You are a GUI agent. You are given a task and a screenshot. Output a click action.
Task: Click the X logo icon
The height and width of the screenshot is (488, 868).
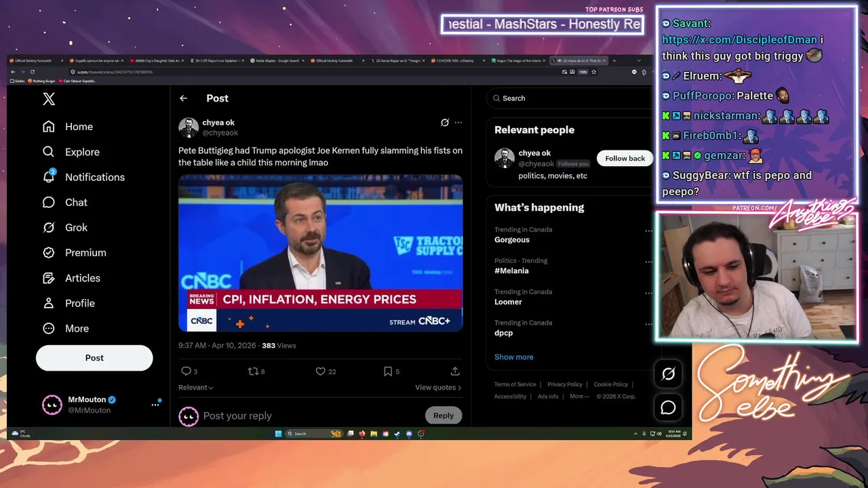pyautogui.click(x=49, y=99)
